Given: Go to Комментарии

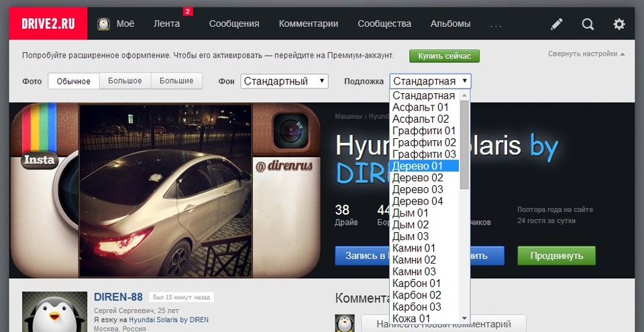Looking at the screenshot, I should click(x=309, y=24).
